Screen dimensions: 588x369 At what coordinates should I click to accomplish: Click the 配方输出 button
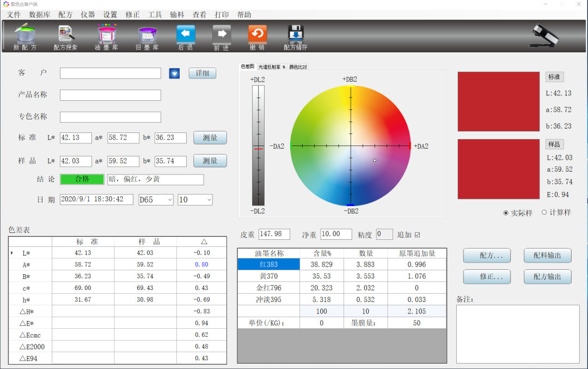pos(547,276)
